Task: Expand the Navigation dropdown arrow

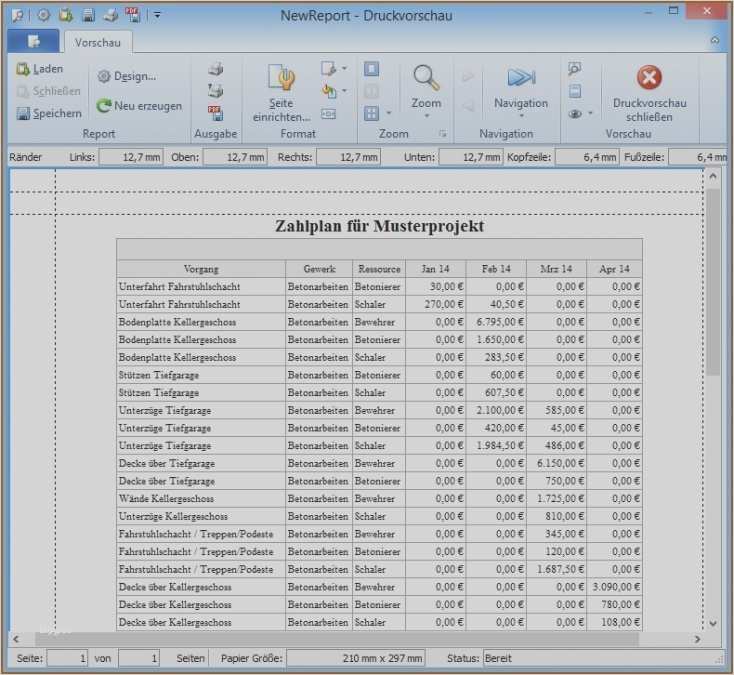Action: [x=521, y=116]
